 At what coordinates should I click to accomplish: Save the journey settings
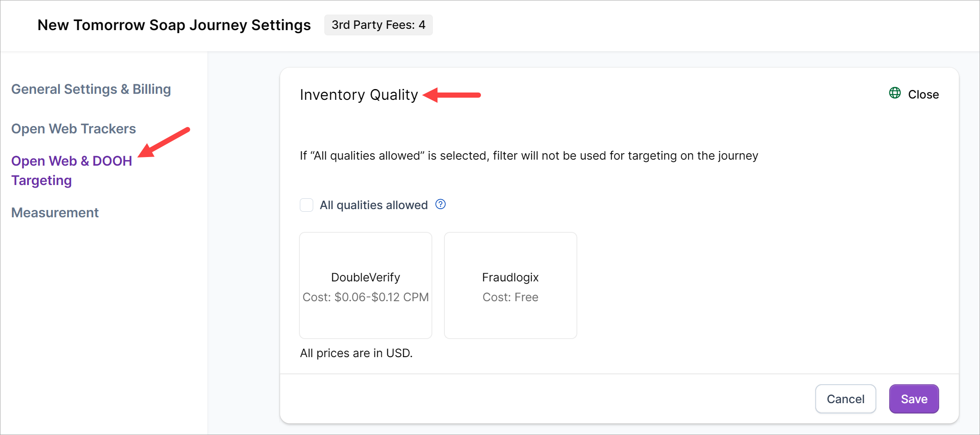[x=914, y=399]
